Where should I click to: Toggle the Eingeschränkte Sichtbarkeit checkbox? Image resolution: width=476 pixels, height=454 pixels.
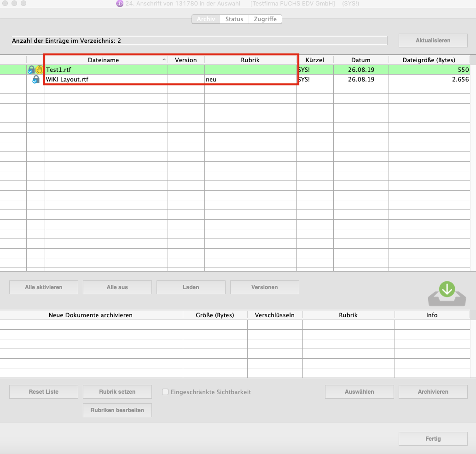click(x=165, y=392)
